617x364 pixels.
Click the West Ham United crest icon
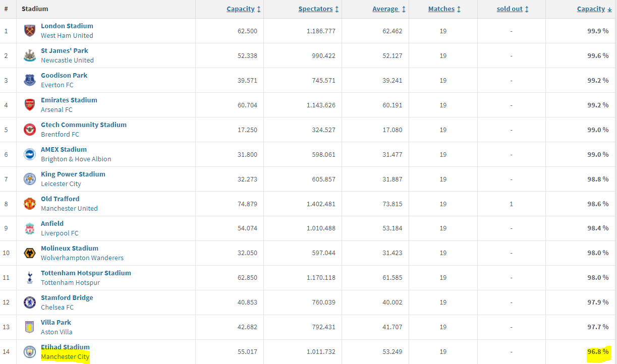(30, 31)
